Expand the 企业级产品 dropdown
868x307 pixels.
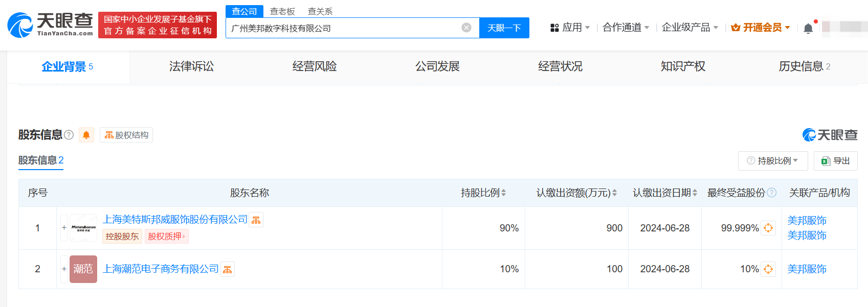(x=690, y=28)
